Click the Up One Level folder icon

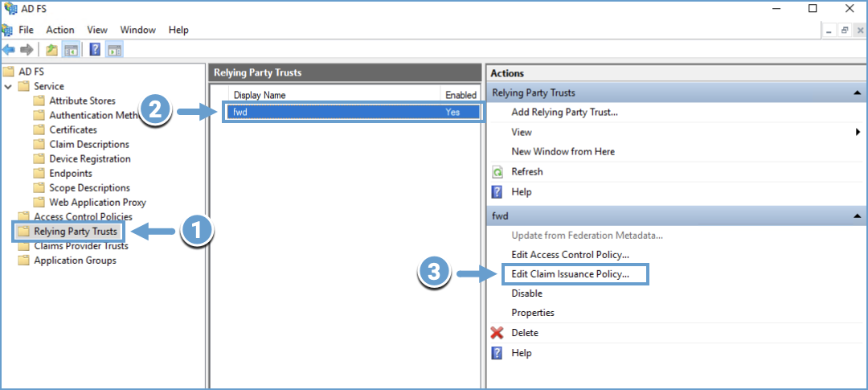(52, 50)
